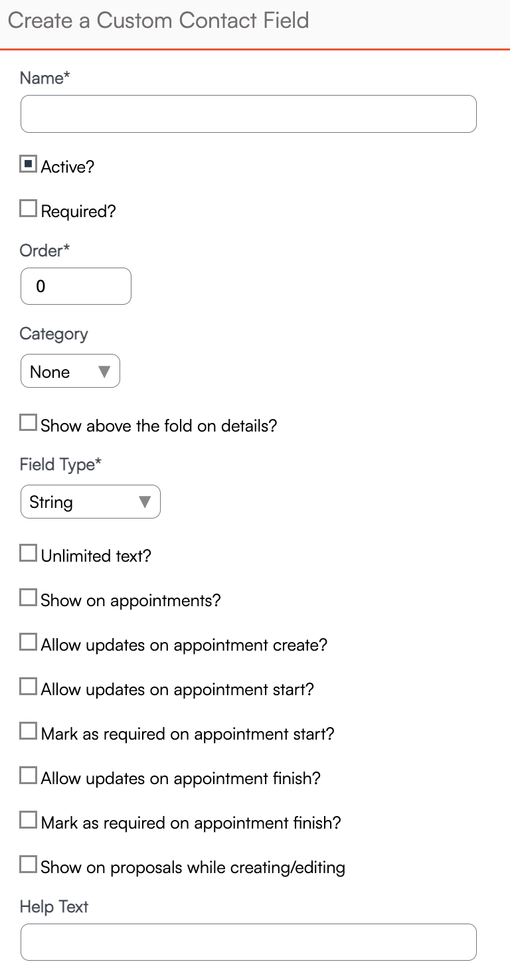Click the Category dropdown arrow
510x980 pixels.
pos(104,371)
